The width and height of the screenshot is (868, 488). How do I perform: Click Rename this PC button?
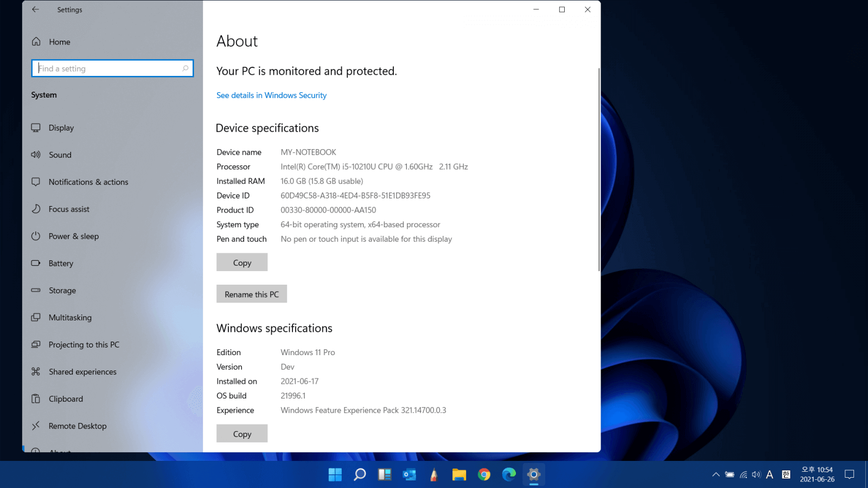coord(252,294)
